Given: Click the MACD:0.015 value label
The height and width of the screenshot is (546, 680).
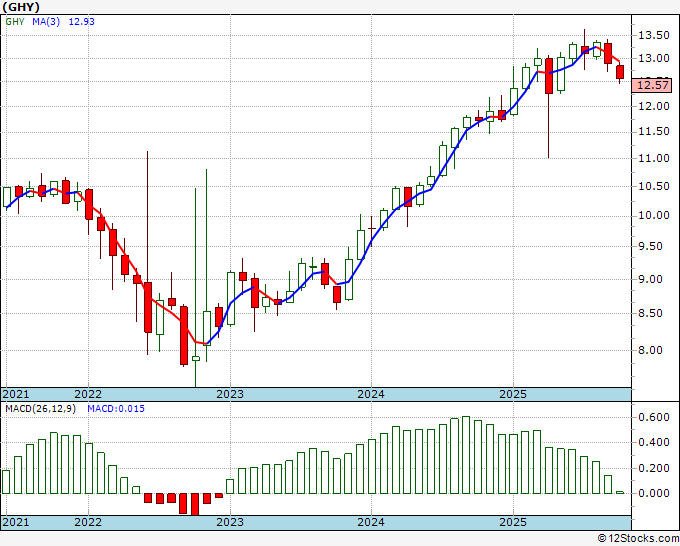Looking at the screenshot, I should tap(116, 409).
